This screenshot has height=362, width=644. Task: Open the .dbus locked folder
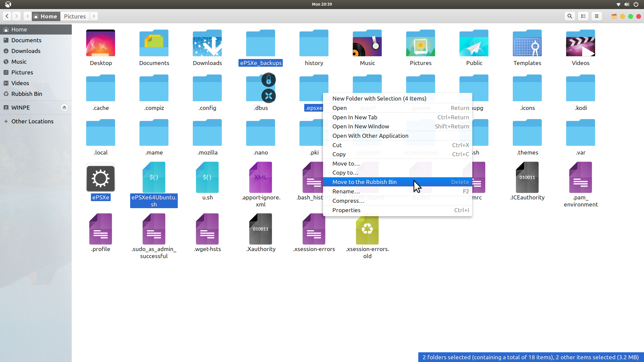click(x=261, y=88)
